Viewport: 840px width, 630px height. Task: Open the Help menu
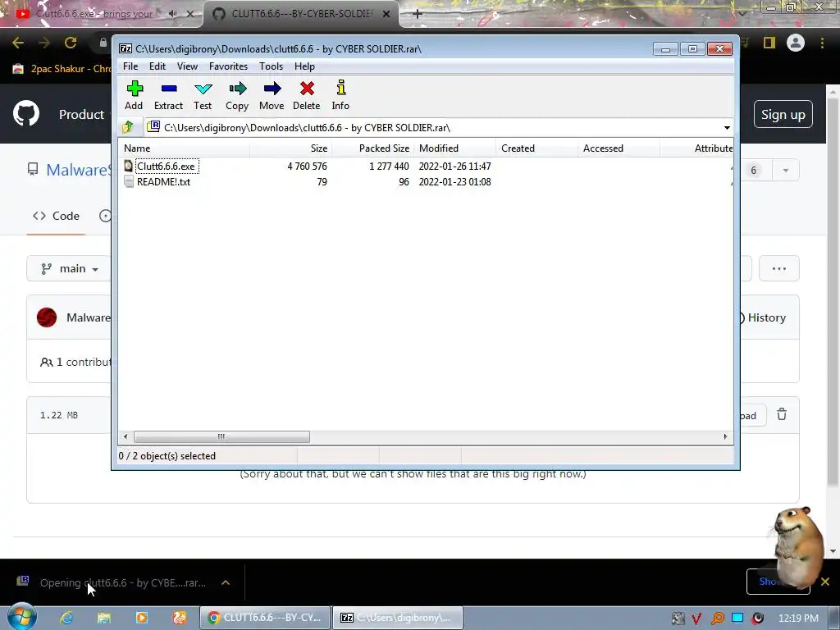(x=304, y=66)
